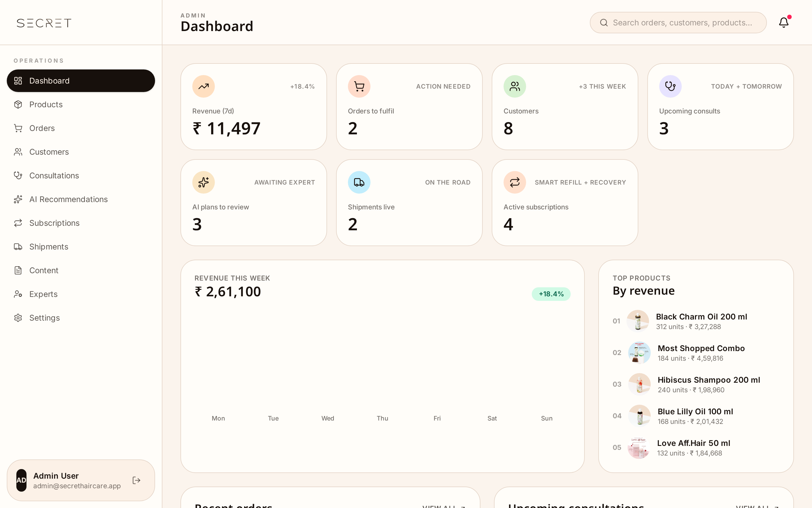This screenshot has width=812, height=508.
Task: Click the Hibiscus Shampoo 200 ml name
Action: [709, 380]
